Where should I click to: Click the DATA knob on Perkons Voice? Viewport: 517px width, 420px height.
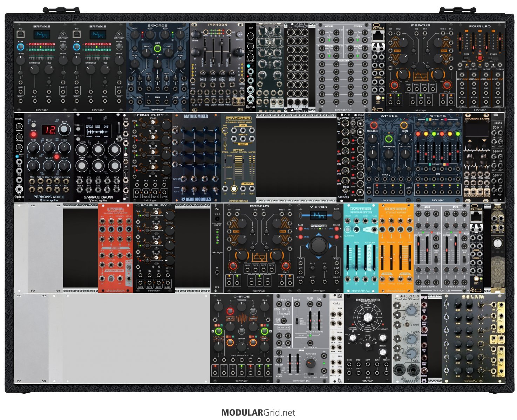click(64, 130)
